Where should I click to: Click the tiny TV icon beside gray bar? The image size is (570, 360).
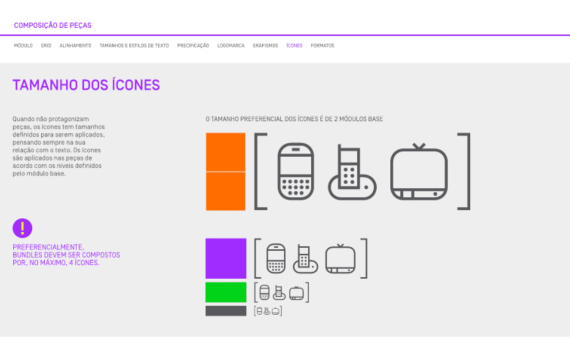(276, 311)
